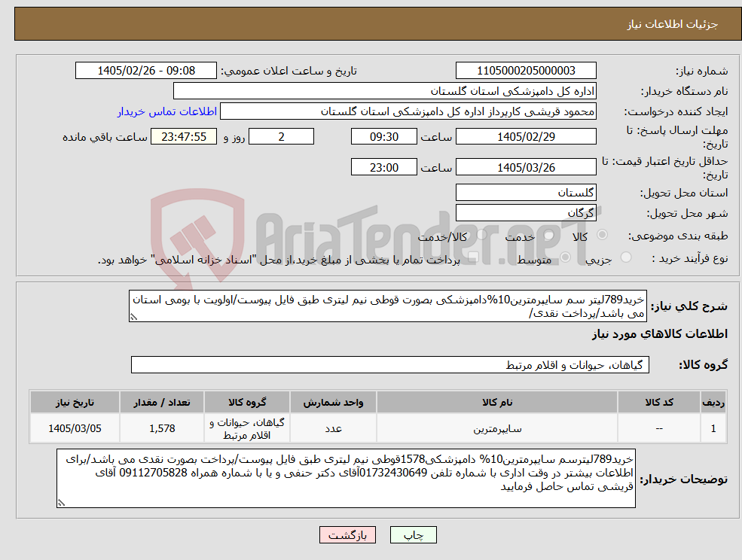Select the متوسط purchase type radio
742x560 pixels.
pos(566,257)
